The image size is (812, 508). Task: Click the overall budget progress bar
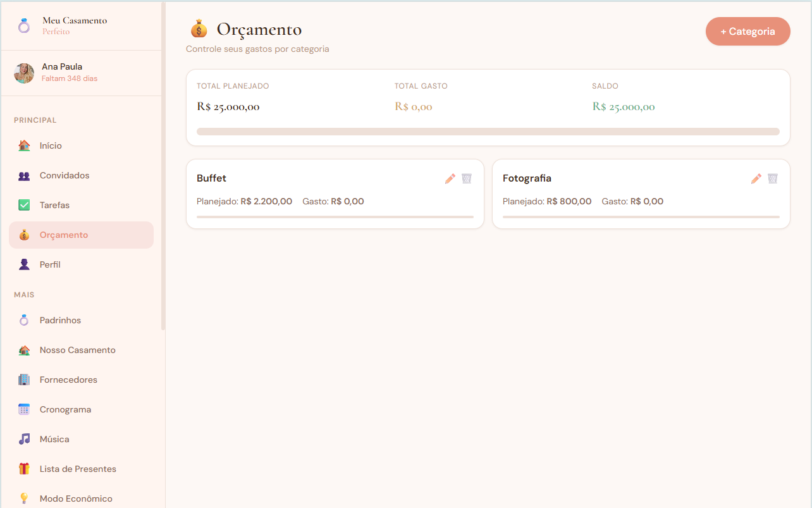click(488, 132)
